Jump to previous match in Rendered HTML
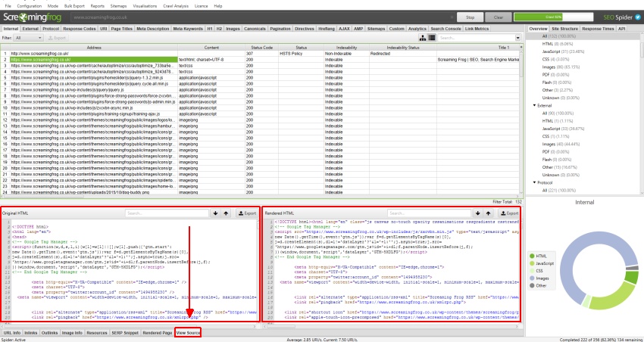 coord(488,213)
